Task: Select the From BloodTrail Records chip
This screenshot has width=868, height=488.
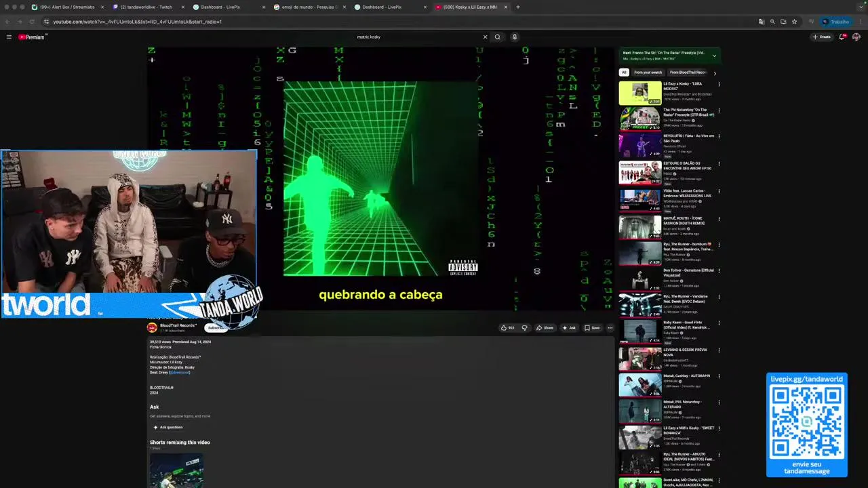Action: point(688,72)
